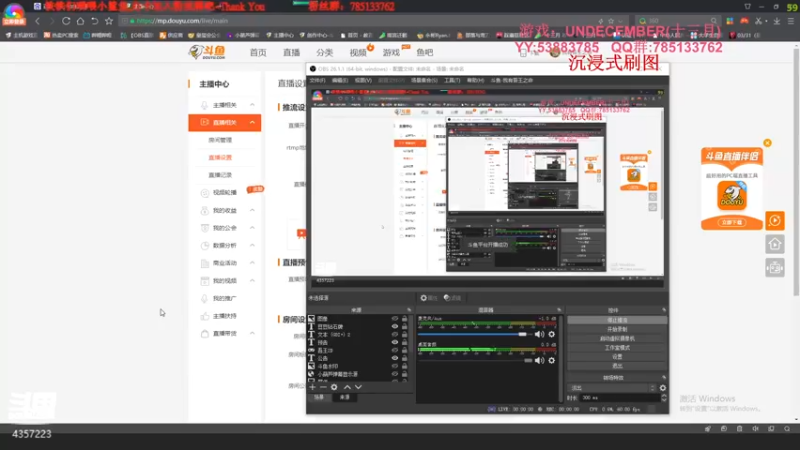Toggle visibility of 文本 (GDI+) 2 source
The image size is (800, 450).
[x=394, y=334]
